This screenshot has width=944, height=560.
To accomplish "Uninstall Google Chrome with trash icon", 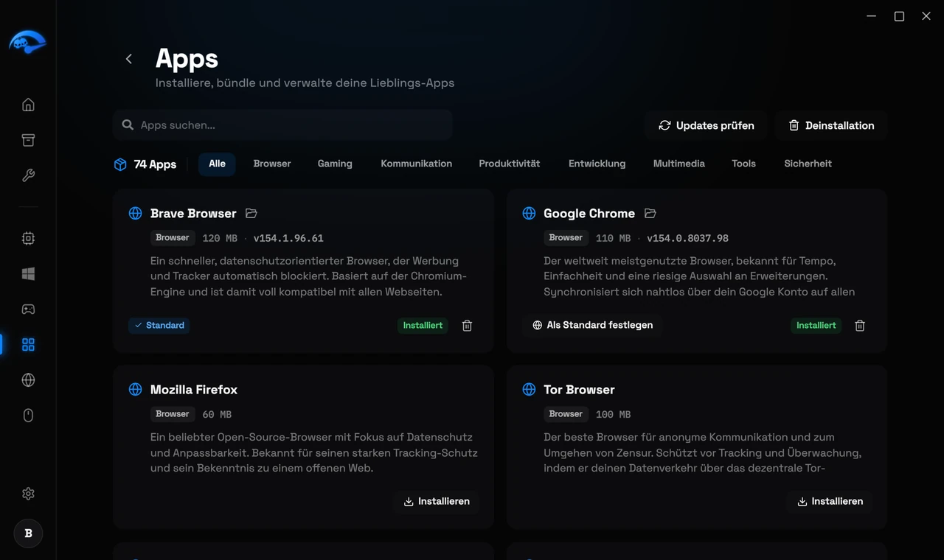I will [x=860, y=326].
